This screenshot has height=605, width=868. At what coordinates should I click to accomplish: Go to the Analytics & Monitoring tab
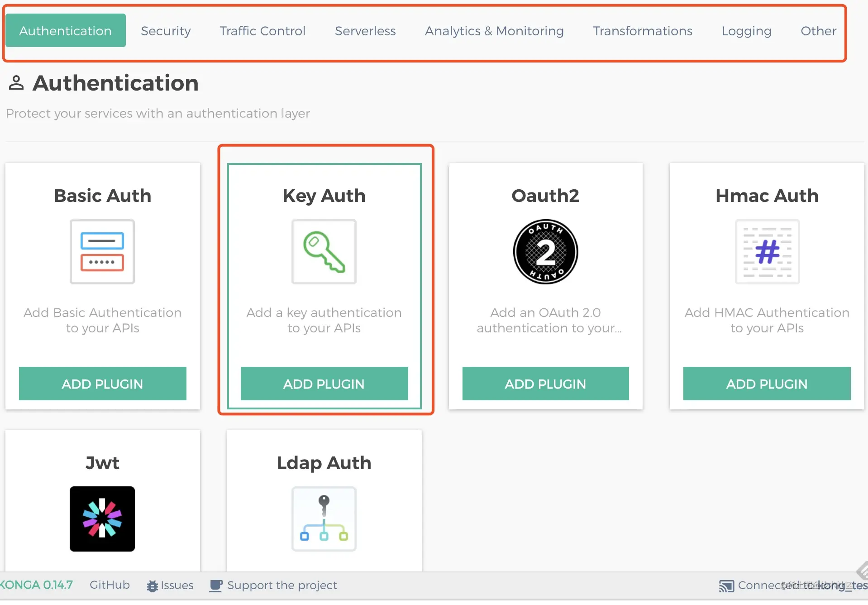coord(494,31)
